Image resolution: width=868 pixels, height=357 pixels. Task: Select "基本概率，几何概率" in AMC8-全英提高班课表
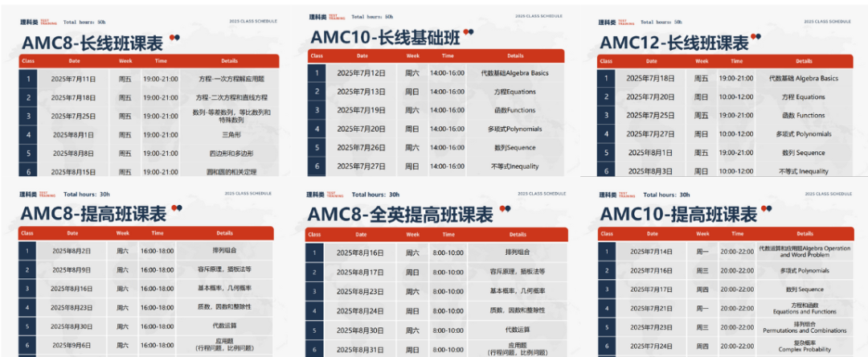[x=518, y=291]
